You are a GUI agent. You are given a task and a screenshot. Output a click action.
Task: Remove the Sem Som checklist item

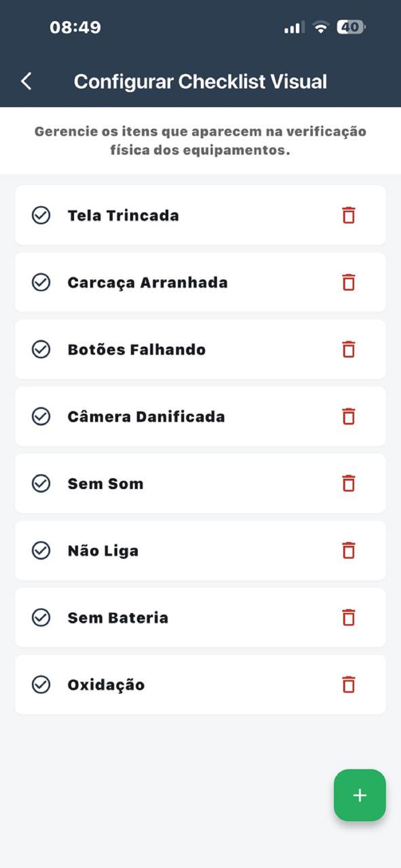(x=349, y=484)
